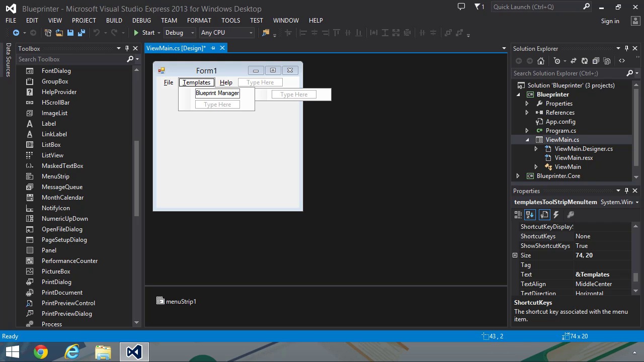
Task: Toggle auto-hide pin on Solution Explorer
Action: pos(626,48)
